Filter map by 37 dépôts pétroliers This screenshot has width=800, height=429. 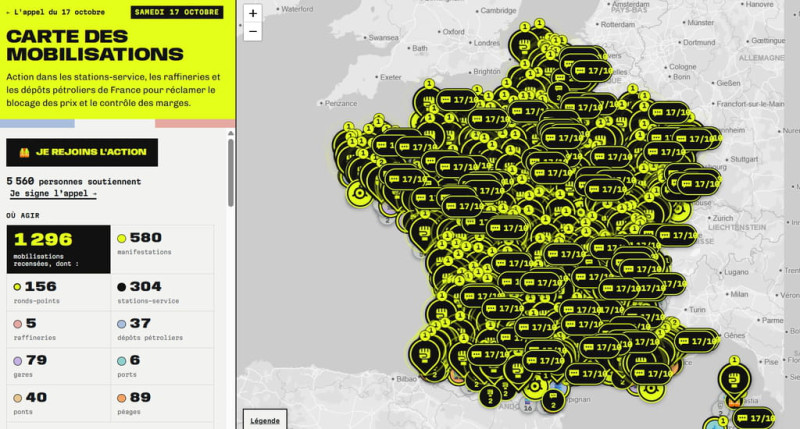[x=162, y=330]
